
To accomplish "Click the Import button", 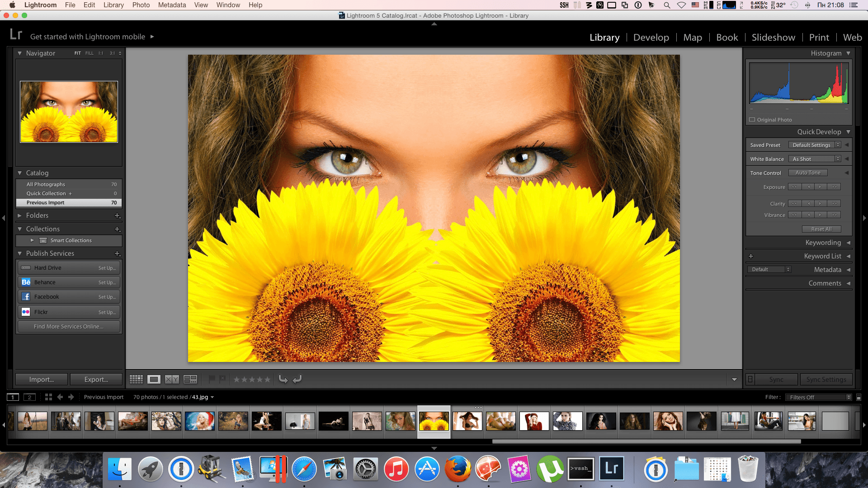I will point(41,380).
